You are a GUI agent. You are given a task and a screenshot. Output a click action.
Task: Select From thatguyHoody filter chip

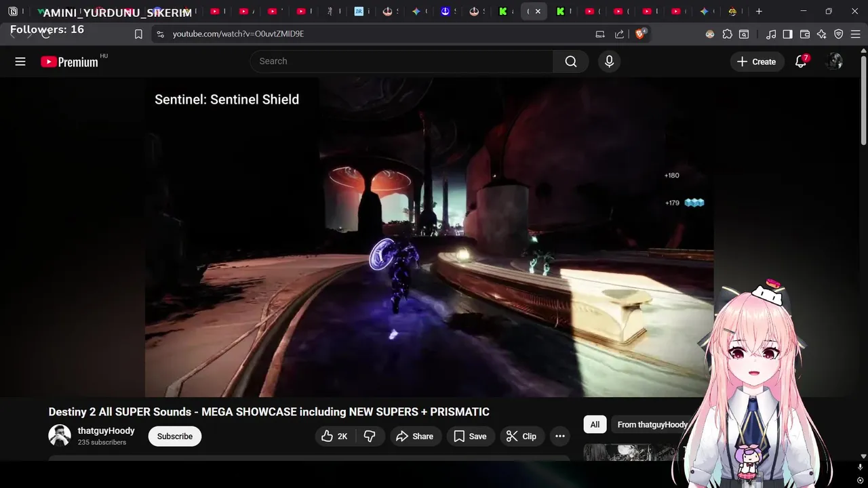[652, 425]
